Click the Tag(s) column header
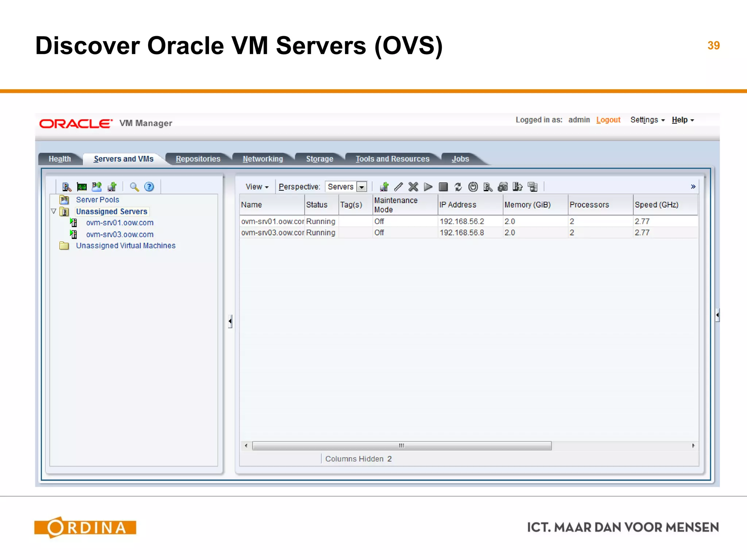The height and width of the screenshot is (560, 747). coord(356,205)
